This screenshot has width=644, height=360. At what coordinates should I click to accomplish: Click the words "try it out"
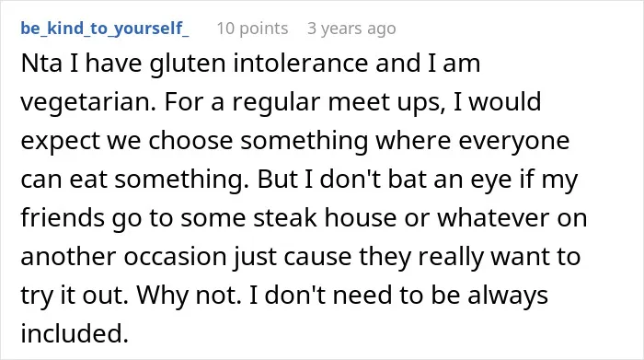[74, 296]
